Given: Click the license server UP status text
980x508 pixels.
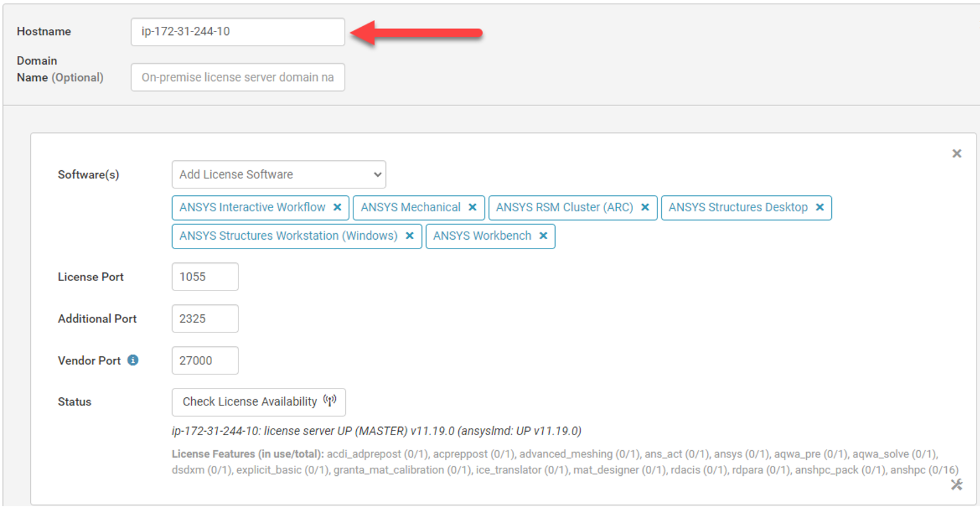Looking at the screenshot, I should pyautogui.click(x=377, y=431).
